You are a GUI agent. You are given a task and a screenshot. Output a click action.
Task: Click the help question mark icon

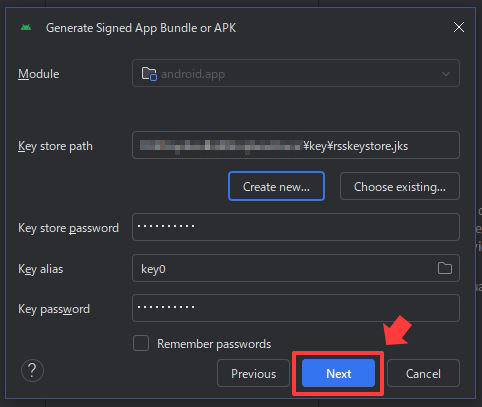[x=32, y=370]
